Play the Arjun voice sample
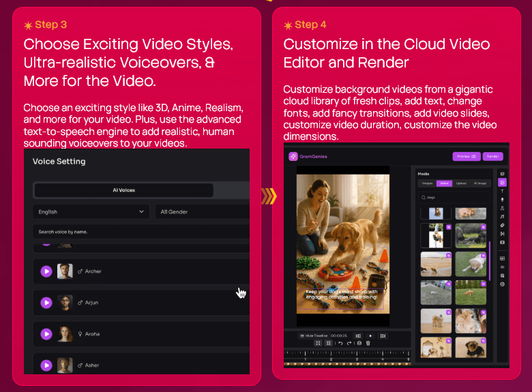This screenshot has width=532, height=392. point(46,303)
